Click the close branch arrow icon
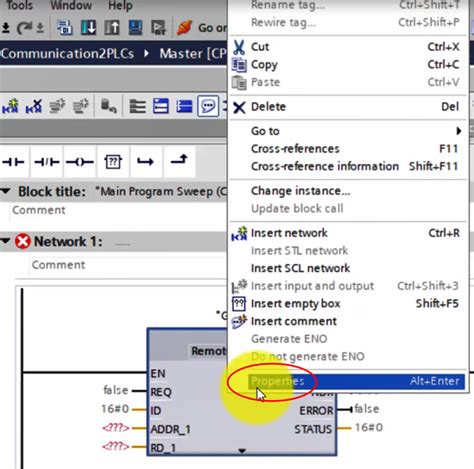This screenshot has width=474, height=469. [179, 160]
